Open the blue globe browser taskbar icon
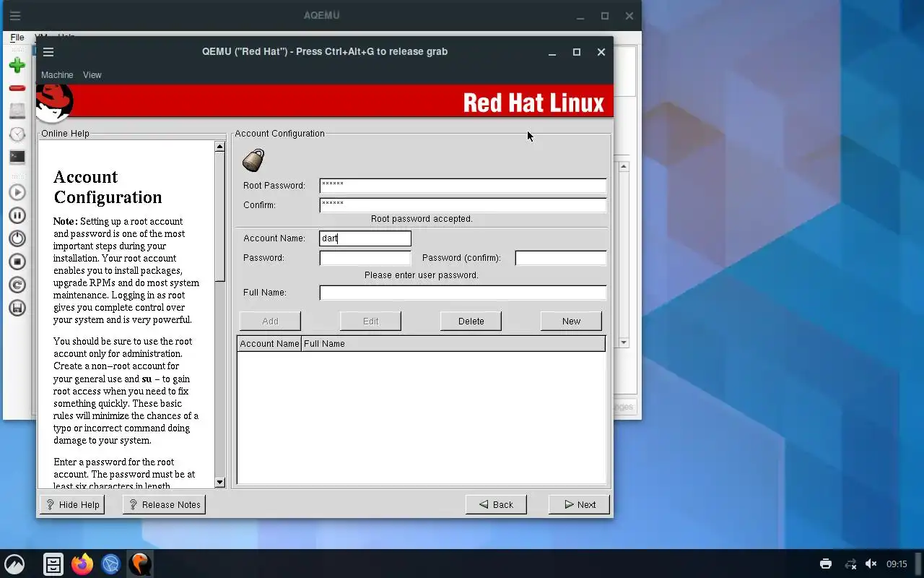 [x=110, y=564]
